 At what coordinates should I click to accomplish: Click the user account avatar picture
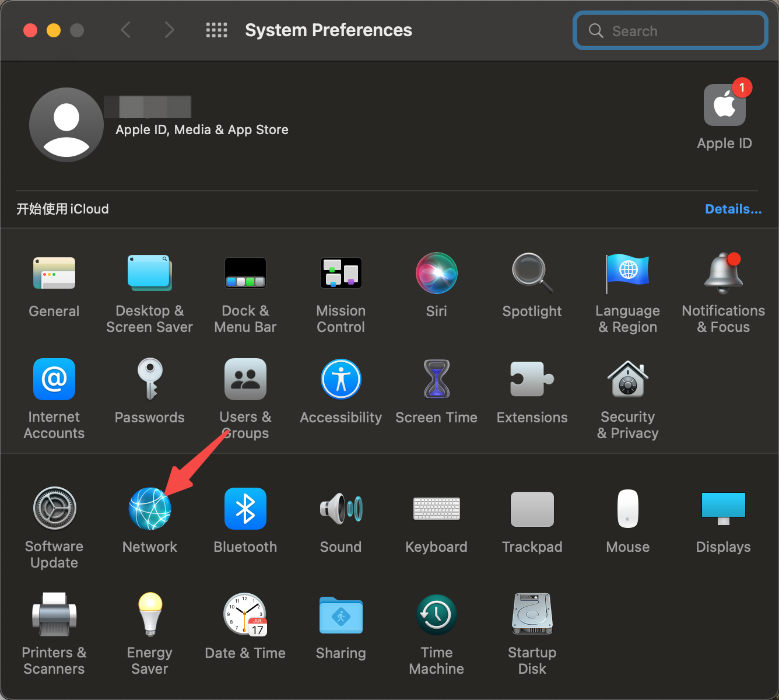66,125
